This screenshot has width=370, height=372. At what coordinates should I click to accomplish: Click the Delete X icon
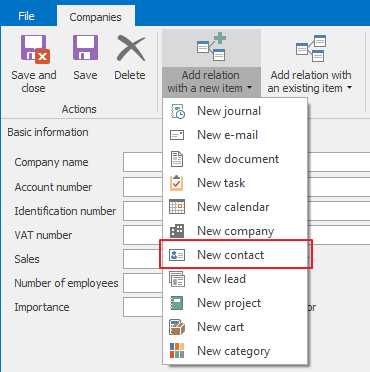(131, 49)
